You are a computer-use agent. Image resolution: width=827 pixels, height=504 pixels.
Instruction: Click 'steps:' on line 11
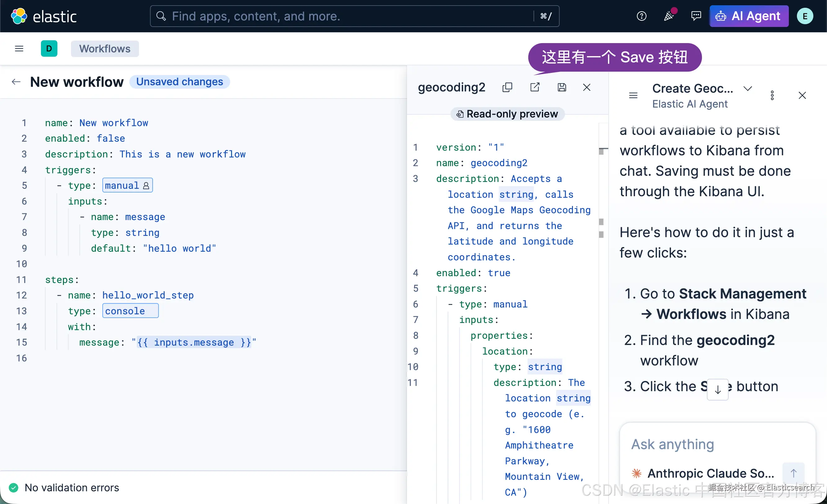tap(62, 279)
